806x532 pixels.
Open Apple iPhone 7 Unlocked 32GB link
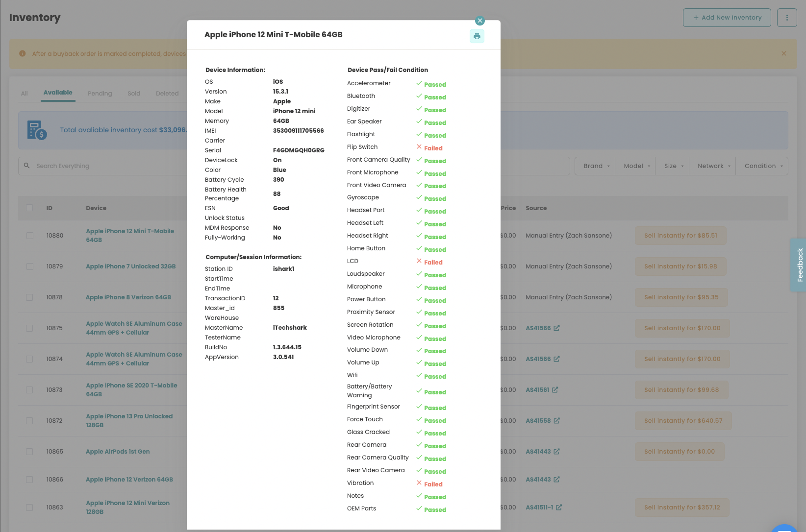click(x=131, y=266)
